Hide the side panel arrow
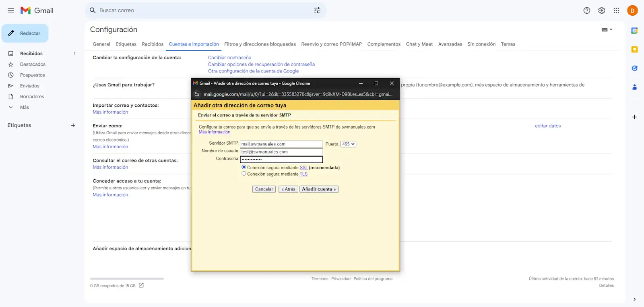 (634, 299)
